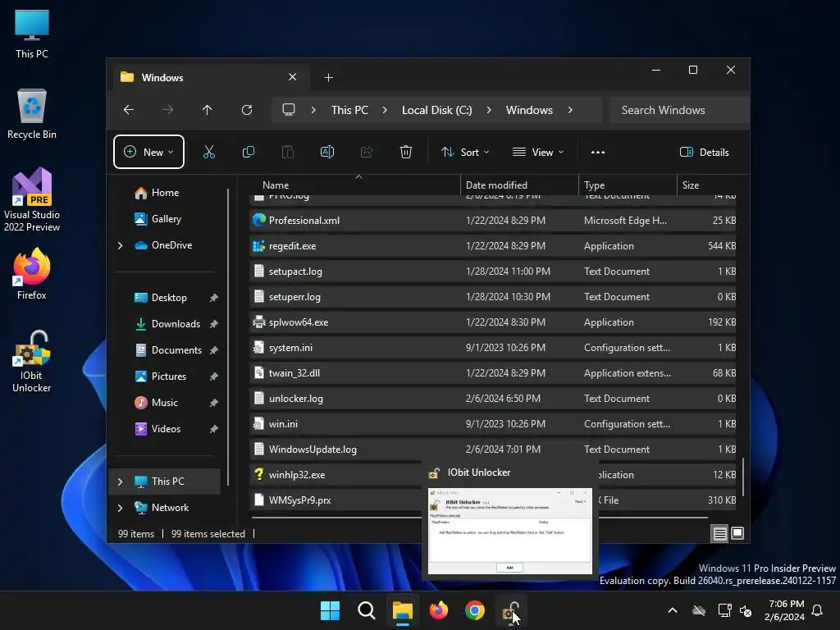Image resolution: width=840 pixels, height=630 pixels.
Task: Click the Rename icon in toolbar
Action: click(326, 152)
